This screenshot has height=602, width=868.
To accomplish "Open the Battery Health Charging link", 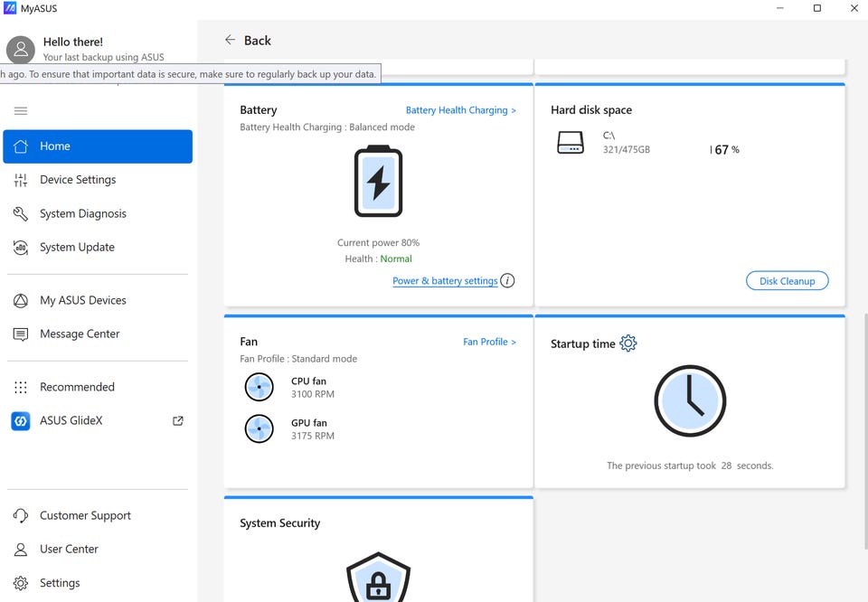I will click(x=460, y=110).
